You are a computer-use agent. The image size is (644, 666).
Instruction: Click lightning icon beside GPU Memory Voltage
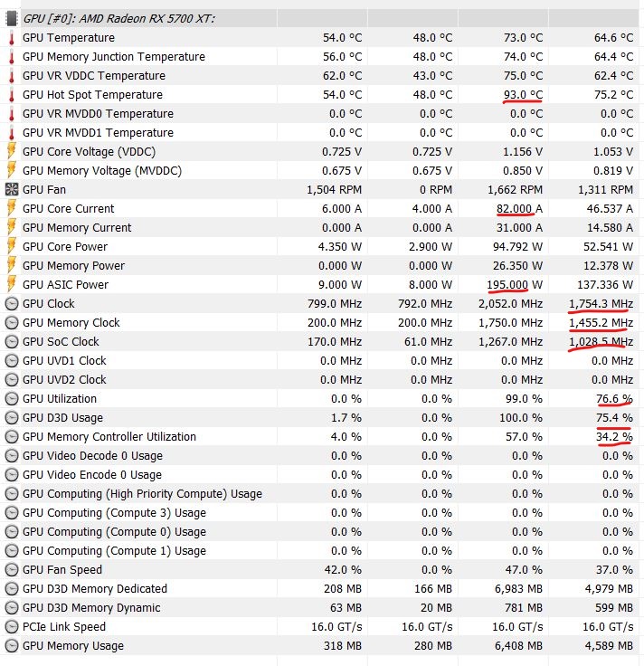coord(12,171)
